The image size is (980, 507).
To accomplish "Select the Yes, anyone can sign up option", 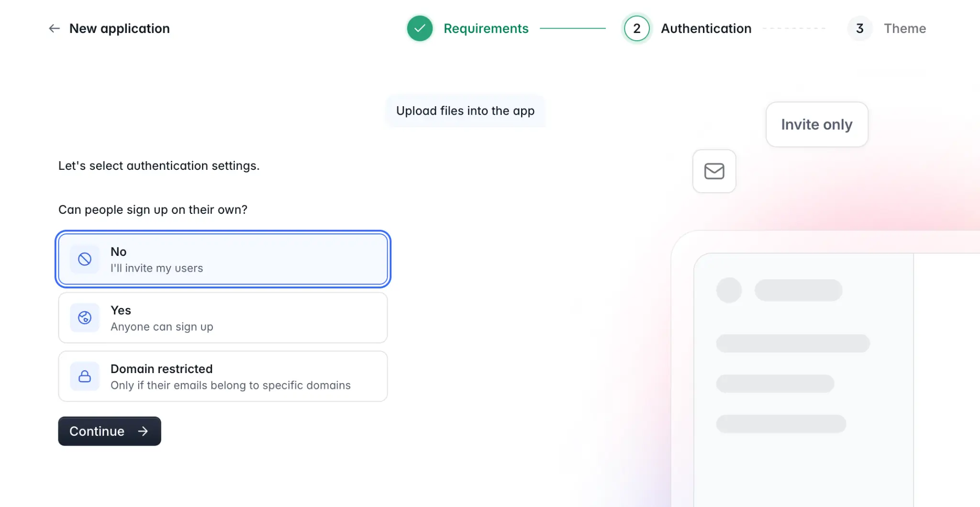I will tap(223, 318).
